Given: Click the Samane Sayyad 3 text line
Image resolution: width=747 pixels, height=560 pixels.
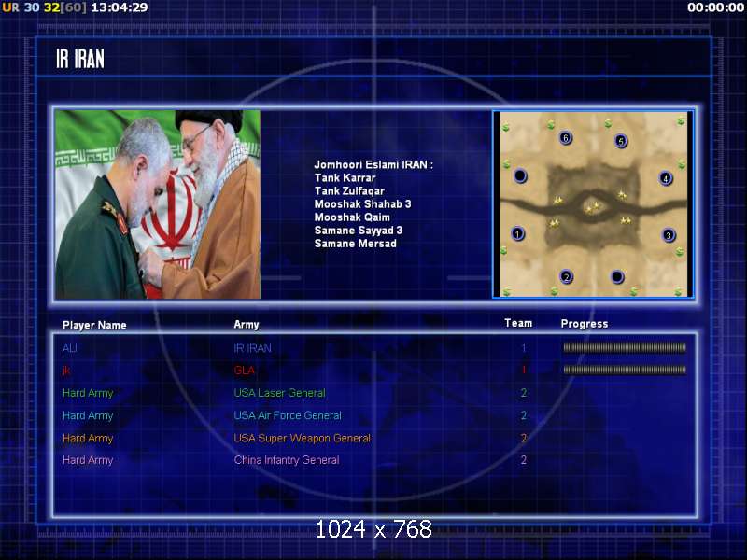Looking at the screenshot, I should point(359,231).
